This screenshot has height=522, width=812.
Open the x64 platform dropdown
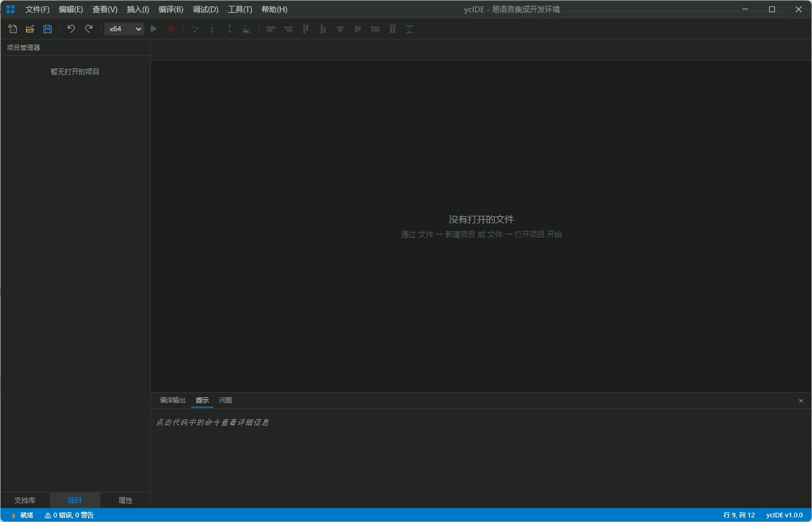(124, 29)
